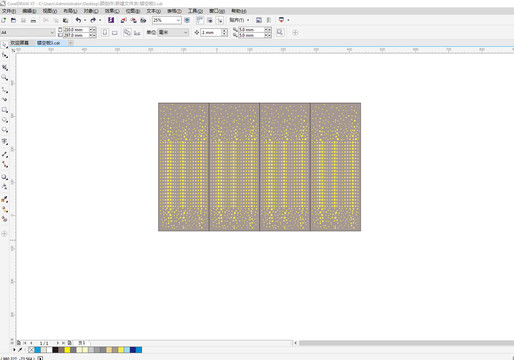
Task: Click the toolbox quick customize plus button
Action: tap(4, 234)
